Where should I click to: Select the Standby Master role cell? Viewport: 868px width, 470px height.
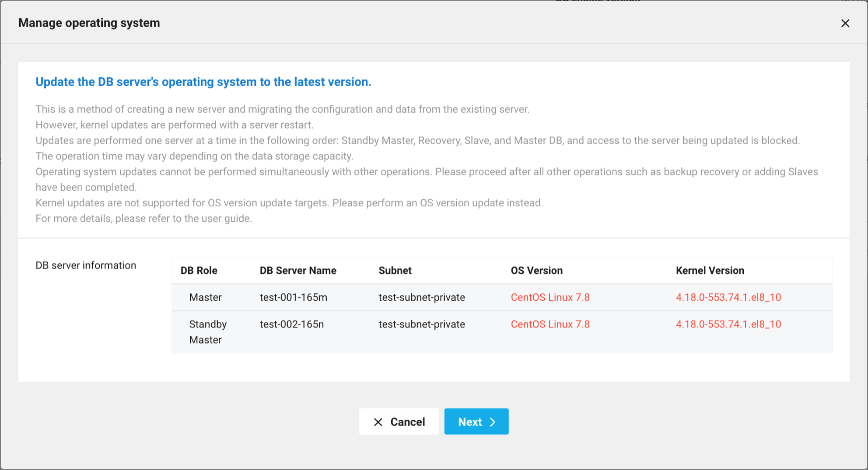[208, 332]
